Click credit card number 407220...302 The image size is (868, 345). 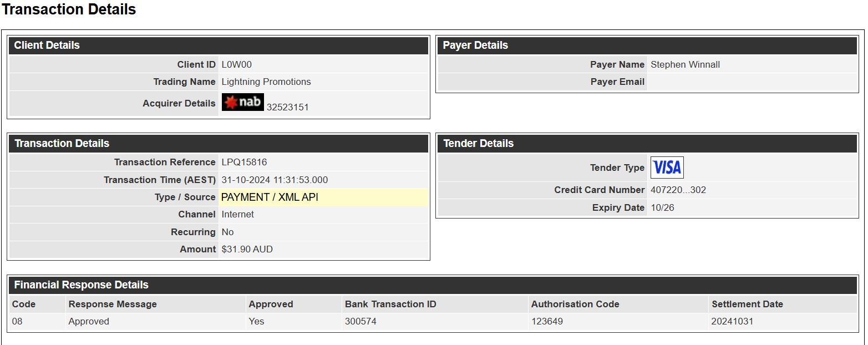(x=678, y=190)
